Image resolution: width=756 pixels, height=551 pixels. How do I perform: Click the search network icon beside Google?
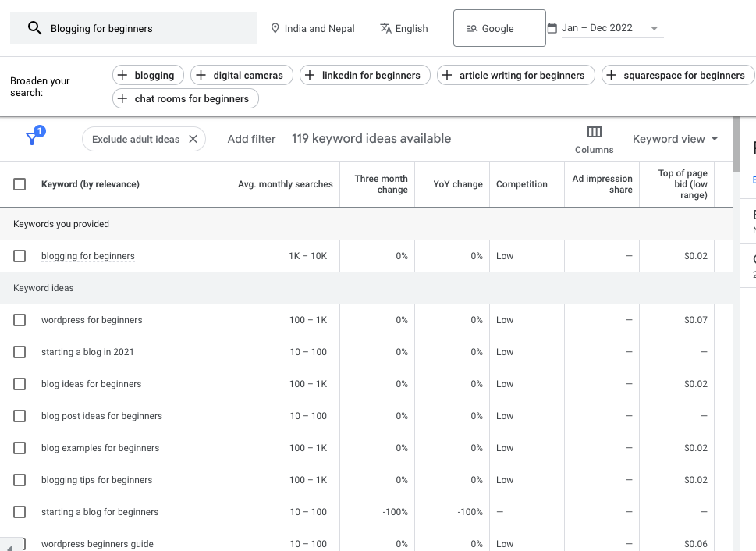point(472,28)
